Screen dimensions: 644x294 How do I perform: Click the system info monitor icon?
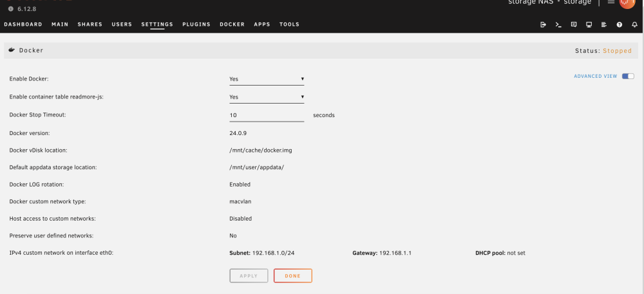[589, 24]
